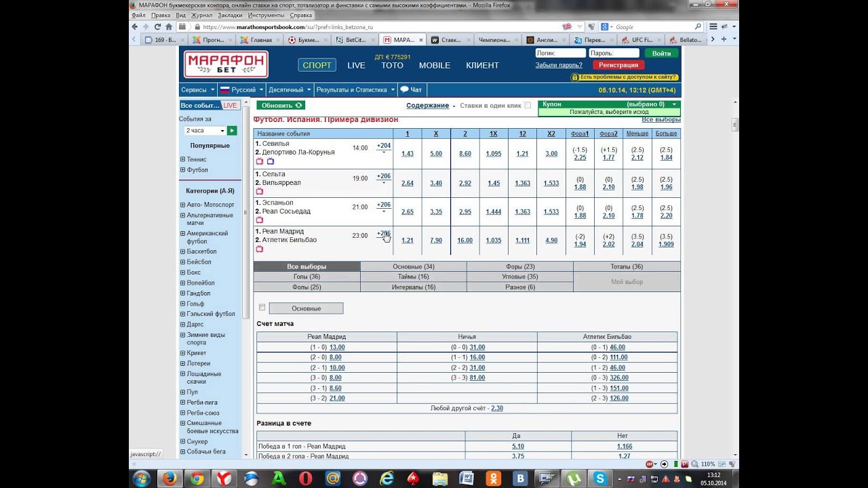Click the lock icon about site access problems

point(574,77)
